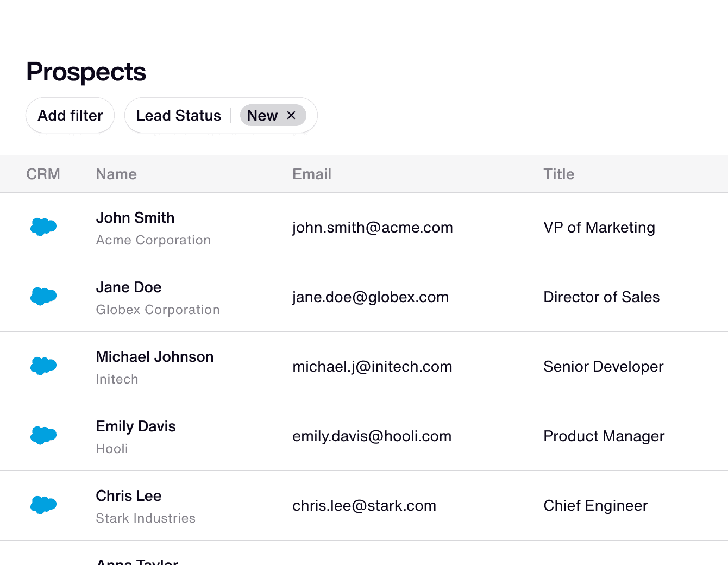Sort by the Email column header
The image size is (728, 565).
coord(311,174)
